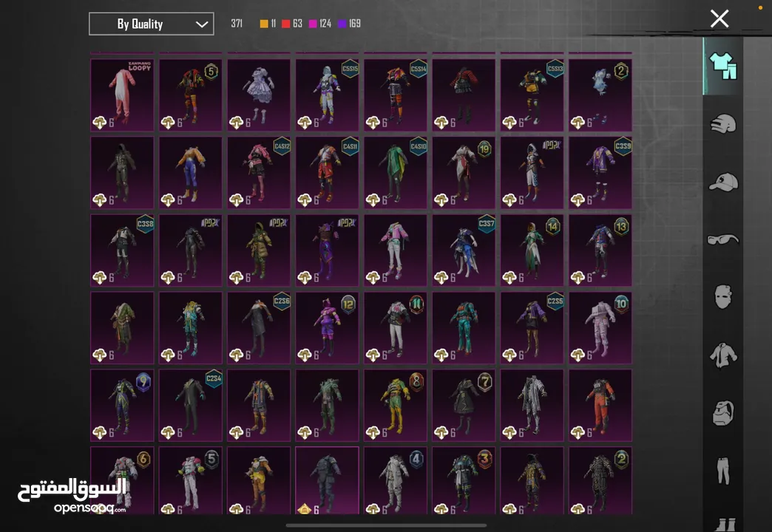Open the outfits category (shirt icon)
The height and width of the screenshot is (532, 772).
pyautogui.click(x=723, y=66)
